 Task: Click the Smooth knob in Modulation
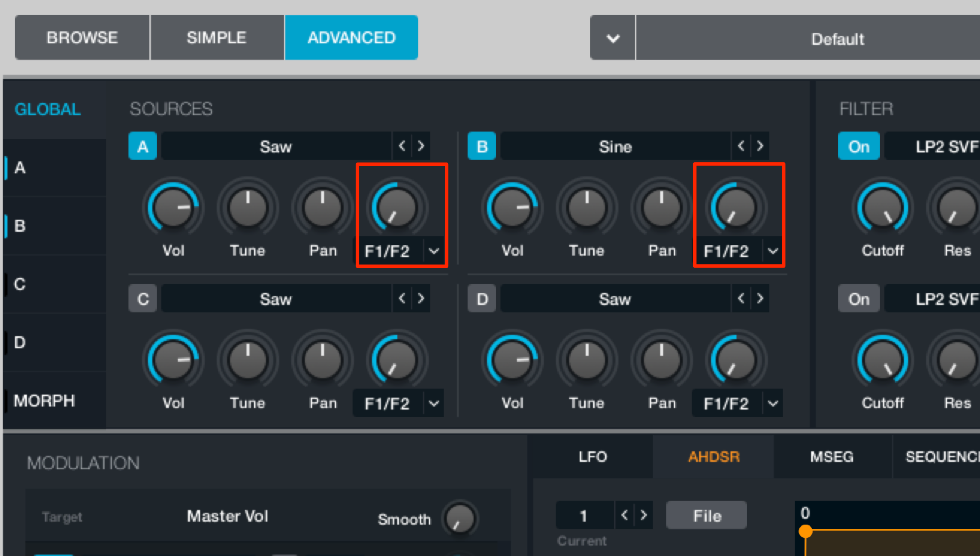[x=459, y=519]
